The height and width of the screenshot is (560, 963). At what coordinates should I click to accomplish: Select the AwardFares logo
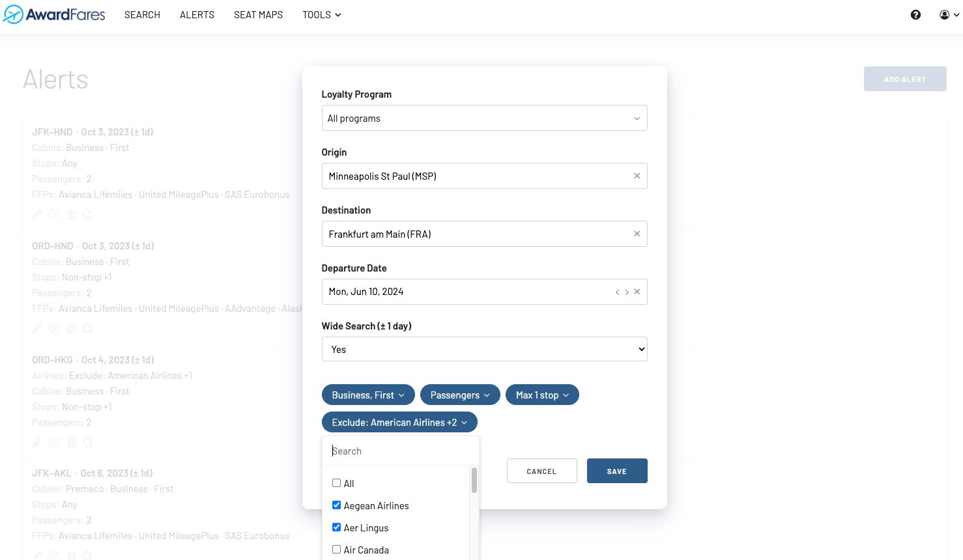point(54,14)
